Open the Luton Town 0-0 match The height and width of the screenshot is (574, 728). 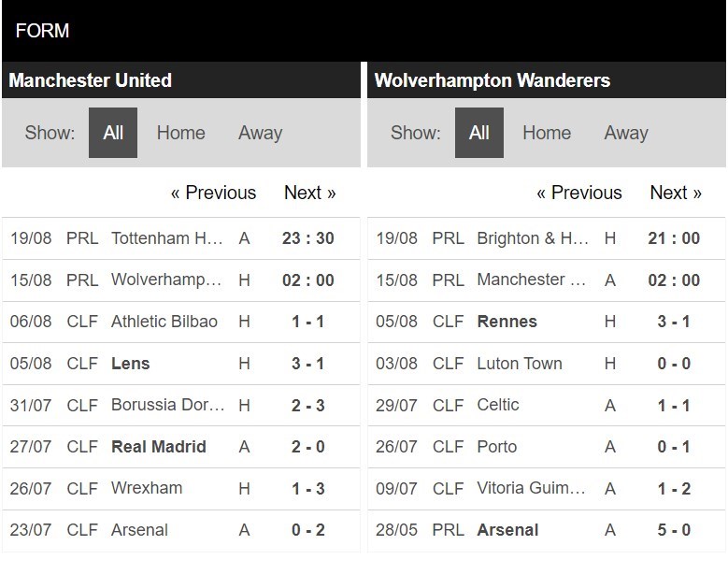coord(547,363)
